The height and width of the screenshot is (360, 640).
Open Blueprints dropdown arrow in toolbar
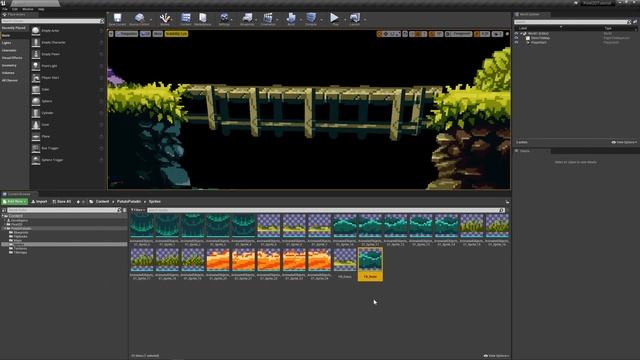(x=256, y=19)
